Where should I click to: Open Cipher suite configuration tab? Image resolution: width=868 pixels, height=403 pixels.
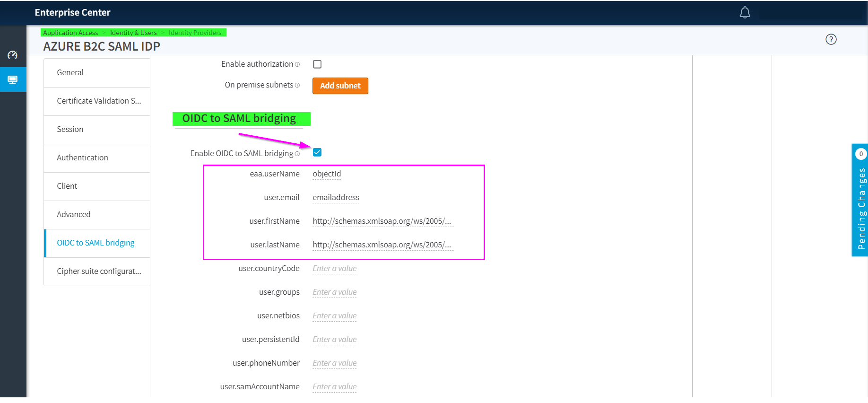[x=97, y=272]
